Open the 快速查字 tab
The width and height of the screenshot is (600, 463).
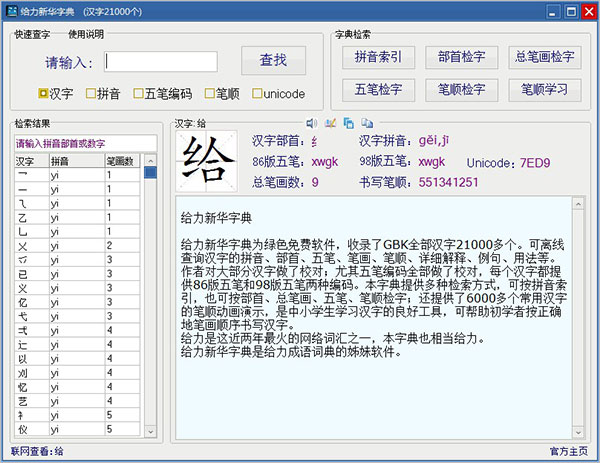pyautogui.click(x=32, y=34)
